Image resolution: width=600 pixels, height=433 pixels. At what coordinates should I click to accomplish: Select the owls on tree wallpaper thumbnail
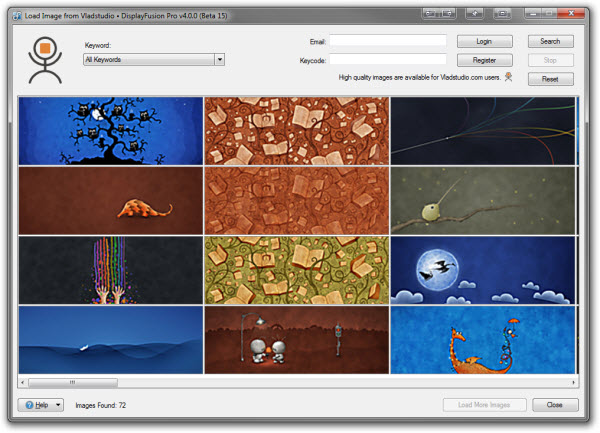pyautogui.click(x=110, y=130)
